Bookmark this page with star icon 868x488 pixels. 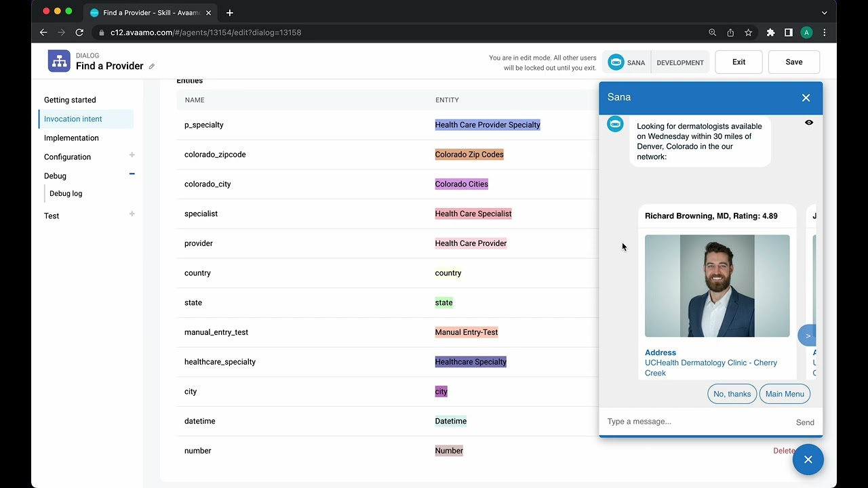pyautogui.click(x=748, y=33)
